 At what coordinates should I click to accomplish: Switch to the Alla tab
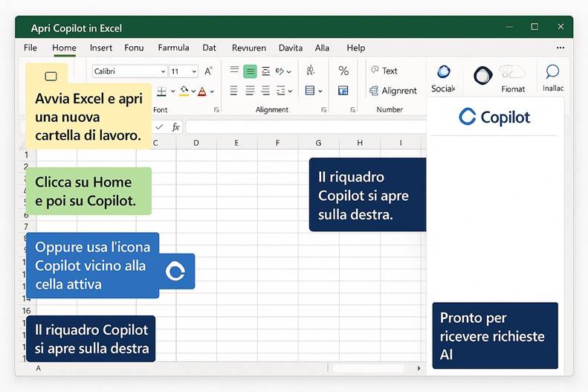pyautogui.click(x=322, y=48)
